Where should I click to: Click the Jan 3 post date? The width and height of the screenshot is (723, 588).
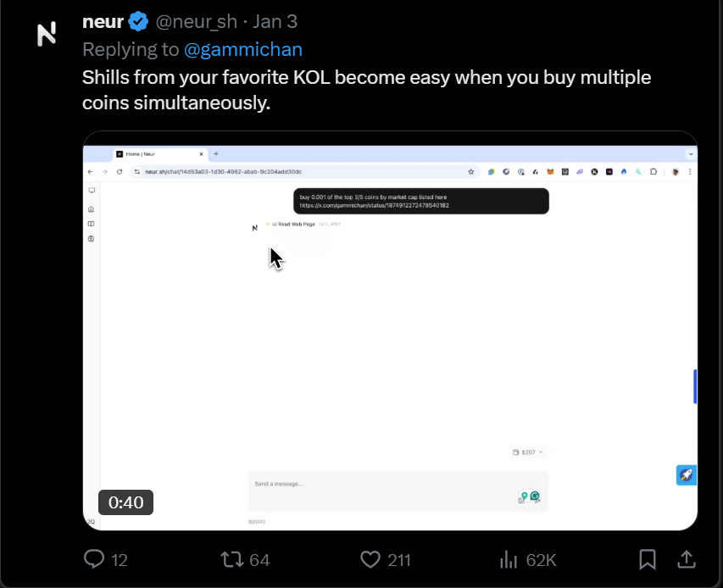tap(275, 22)
